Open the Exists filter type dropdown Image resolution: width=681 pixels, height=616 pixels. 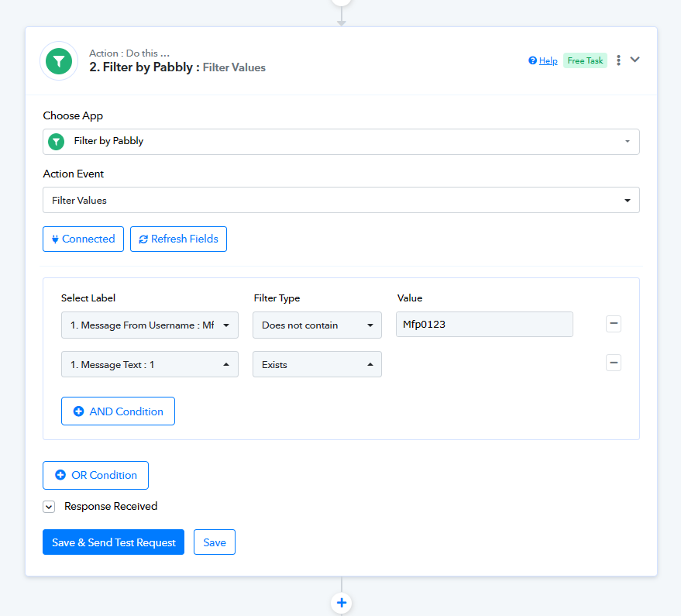coord(317,364)
